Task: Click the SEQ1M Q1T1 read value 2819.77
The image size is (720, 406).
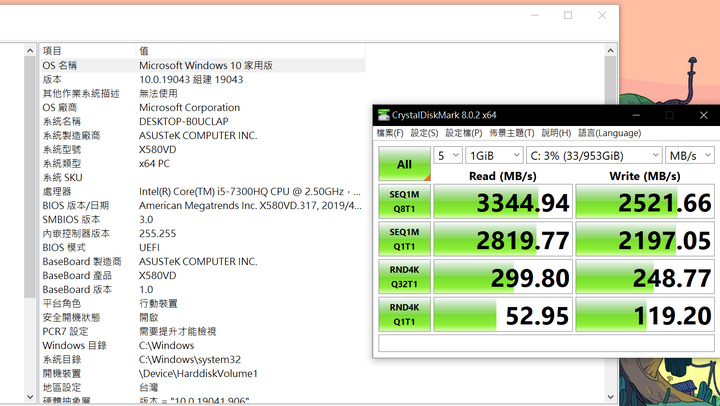Action: pos(503,239)
